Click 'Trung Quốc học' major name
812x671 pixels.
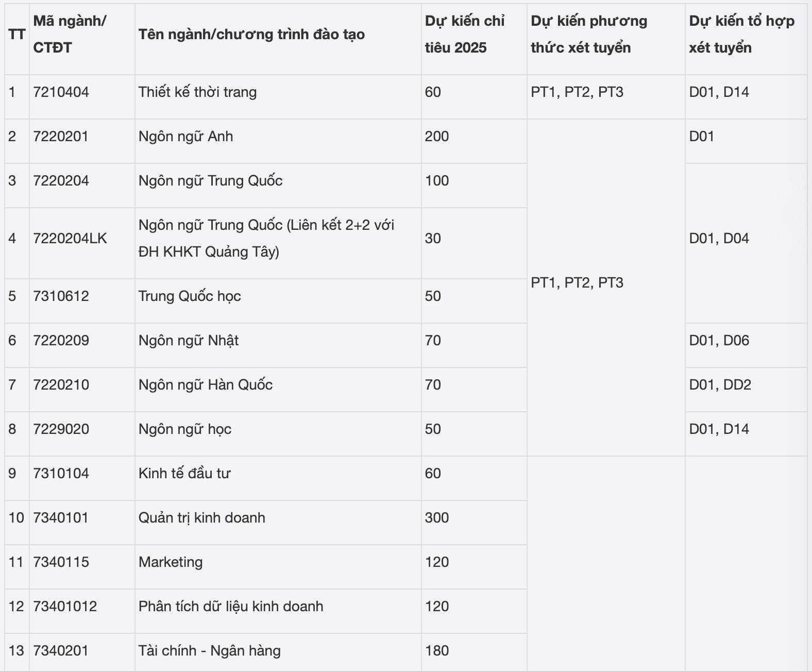tap(190, 296)
